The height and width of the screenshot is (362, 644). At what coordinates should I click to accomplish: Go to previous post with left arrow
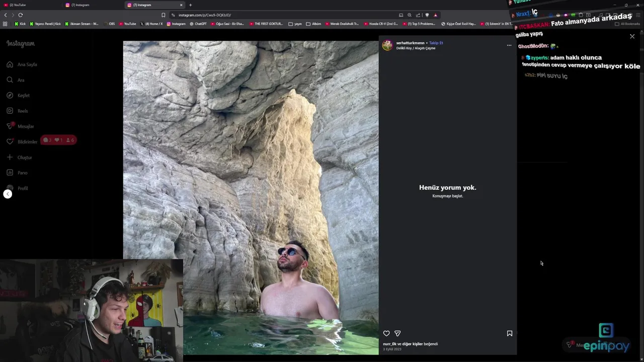tap(8, 194)
